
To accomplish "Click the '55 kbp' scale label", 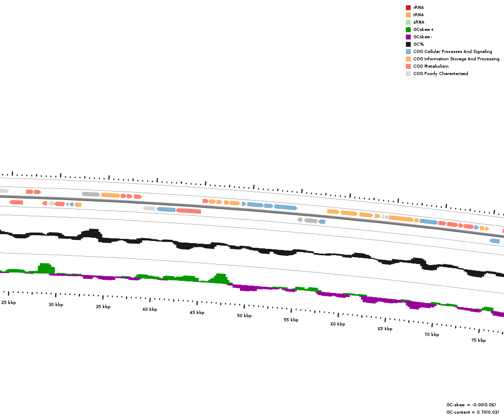I will 291,320.
